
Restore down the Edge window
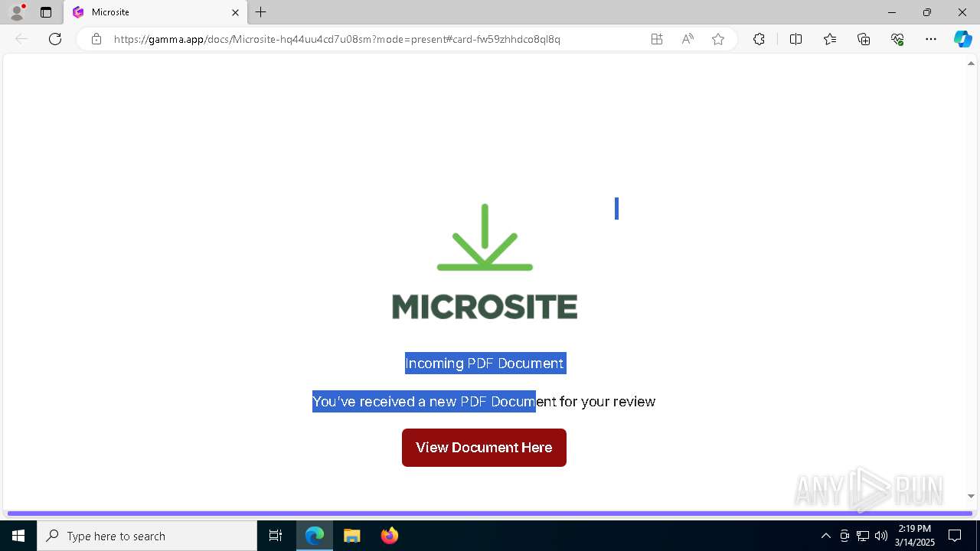[927, 12]
